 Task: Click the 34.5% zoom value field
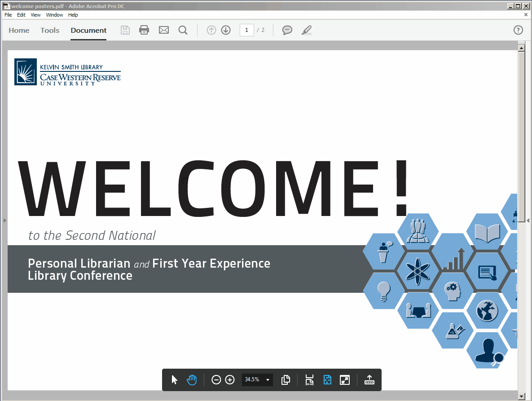tap(252, 379)
